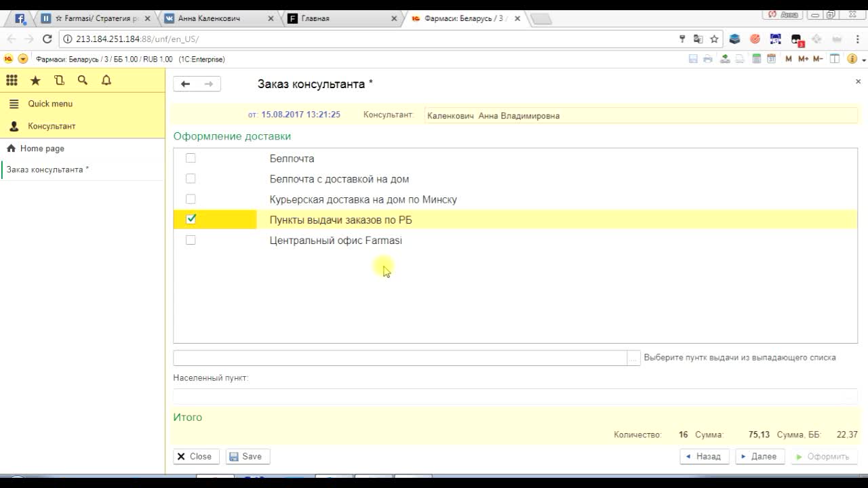Switch to the Facebook browser tab
868x488 pixels.
[20, 18]
